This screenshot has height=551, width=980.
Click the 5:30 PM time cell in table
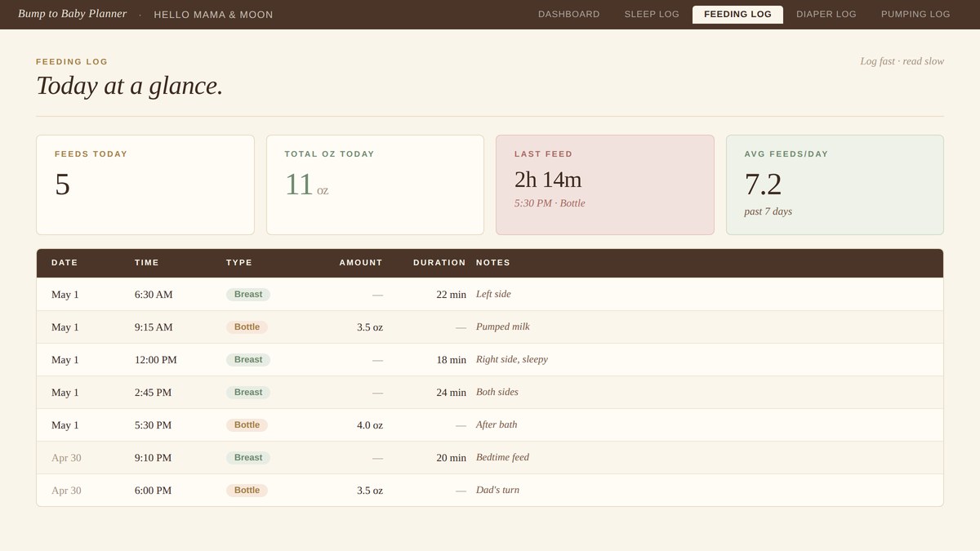(x=154, y=425)
